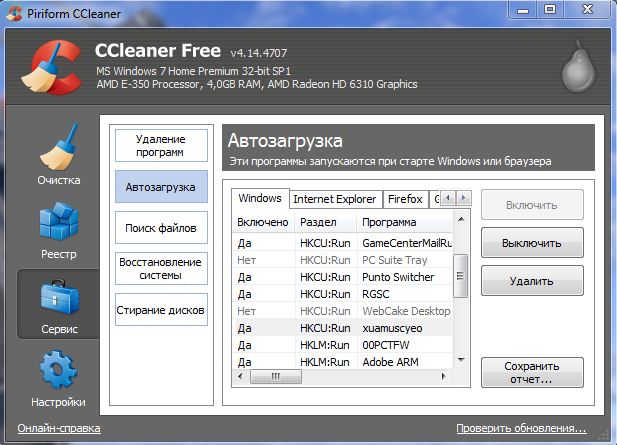This screenshot has width=617, height=445.
Task: Click Проверить обновления link
Action: pyautogui.click(x=521, y=428)
